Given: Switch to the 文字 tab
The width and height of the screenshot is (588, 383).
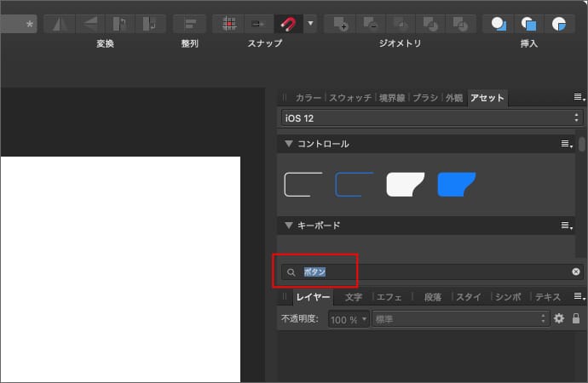Looking at the screenshot, I should pos(354,297).
